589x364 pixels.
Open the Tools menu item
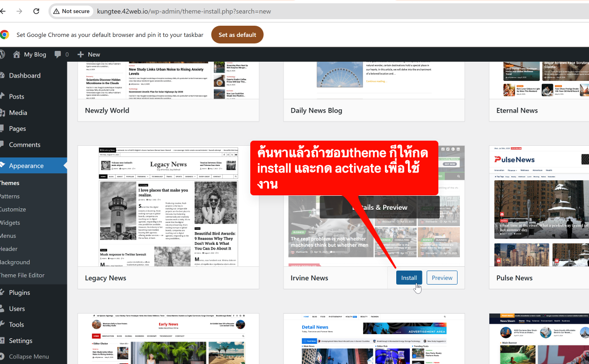16,324
